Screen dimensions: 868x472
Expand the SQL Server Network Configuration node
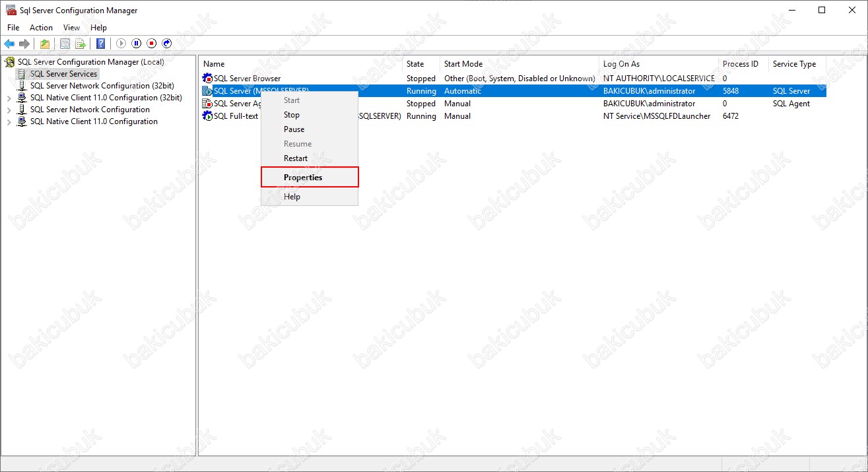9,110
